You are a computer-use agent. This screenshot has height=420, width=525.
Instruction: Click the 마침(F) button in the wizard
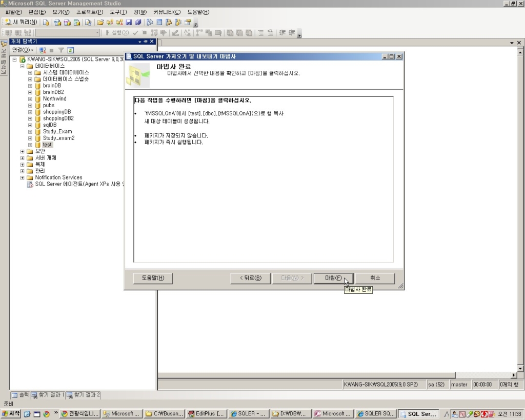point(333,278)
